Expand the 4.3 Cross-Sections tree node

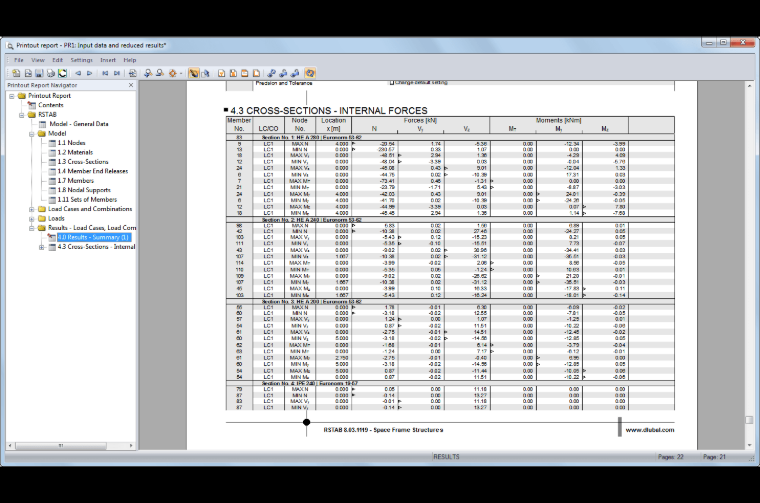[x=42, y=247]
